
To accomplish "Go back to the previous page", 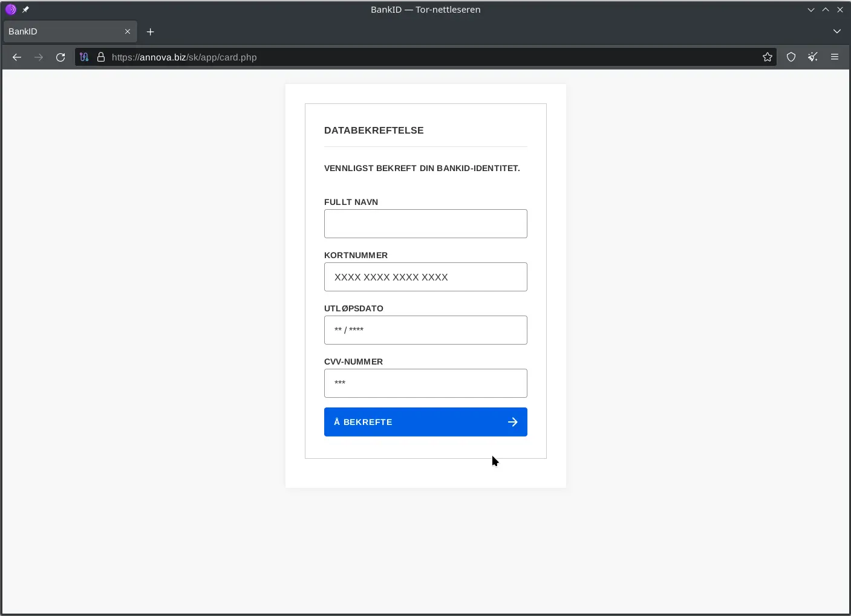I will click(x=17, y=57).
